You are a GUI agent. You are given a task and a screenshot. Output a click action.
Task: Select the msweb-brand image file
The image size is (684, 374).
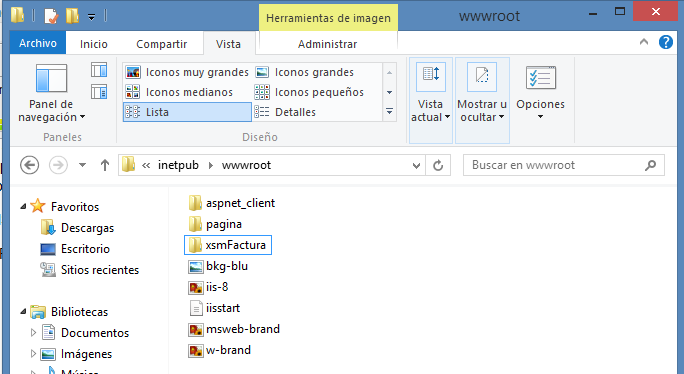[234, 329]
